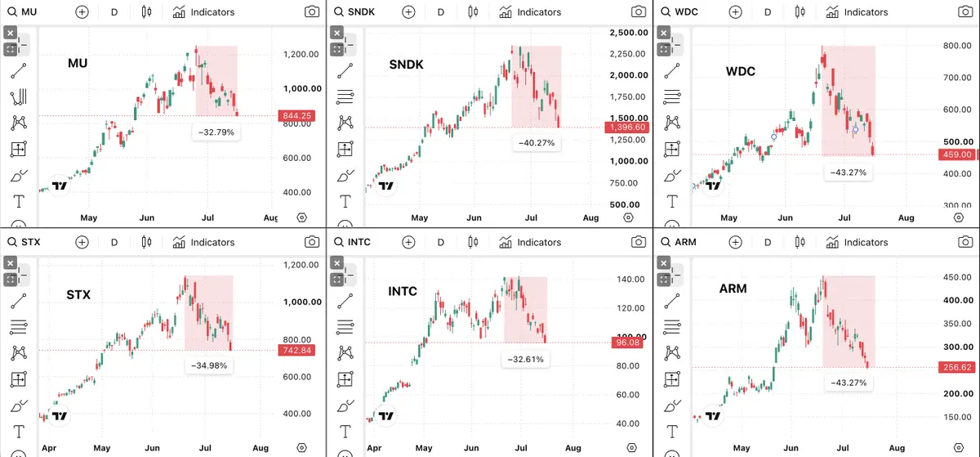Close the drawing toolbar on STX chart
Viewport: 980px width, 457px height.
click(x=10, y=262)
